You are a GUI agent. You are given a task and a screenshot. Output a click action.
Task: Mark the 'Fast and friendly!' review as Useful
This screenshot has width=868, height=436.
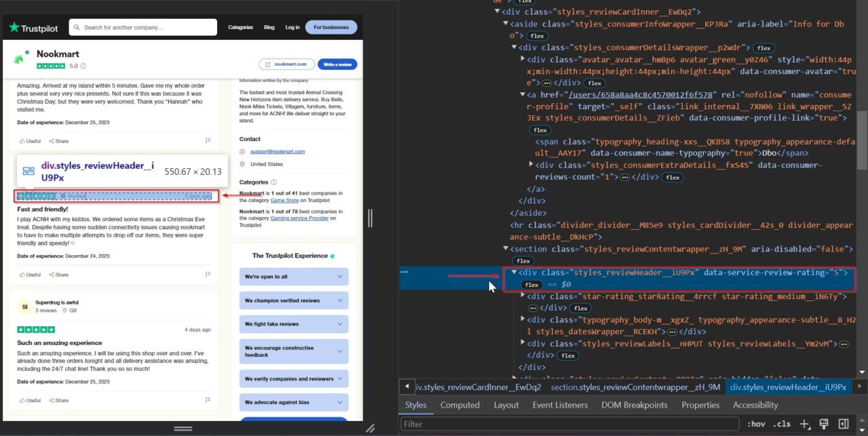(31, 275)
